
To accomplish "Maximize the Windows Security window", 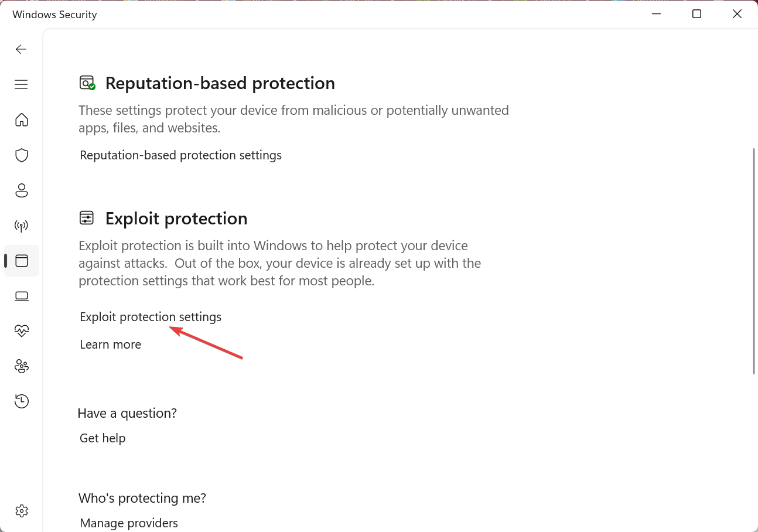I will 696,14.
